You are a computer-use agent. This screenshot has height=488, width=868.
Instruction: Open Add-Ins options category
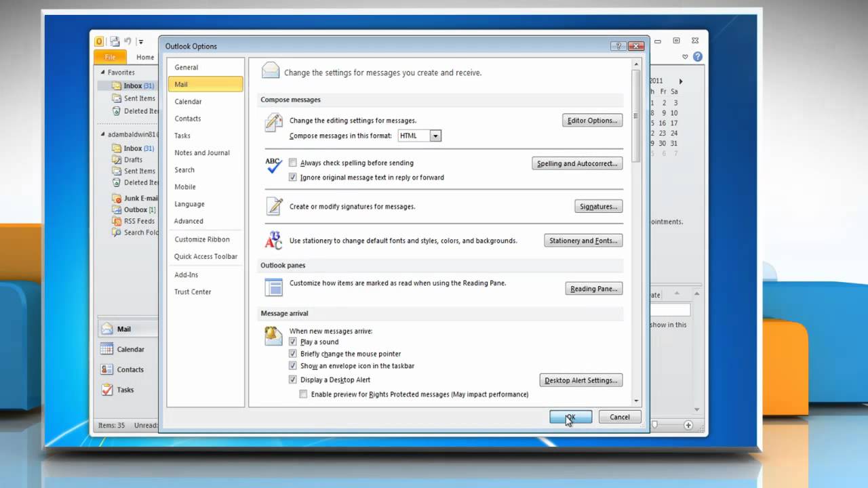click(205, 274)
